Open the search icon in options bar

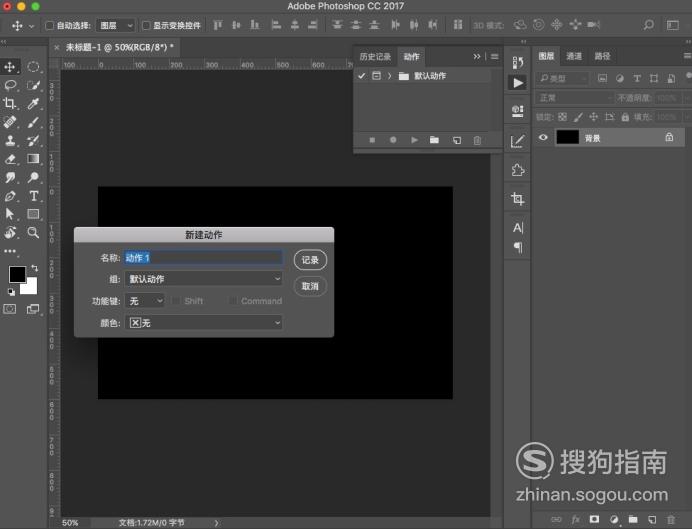pyautogui.click(x=648, y=25)
